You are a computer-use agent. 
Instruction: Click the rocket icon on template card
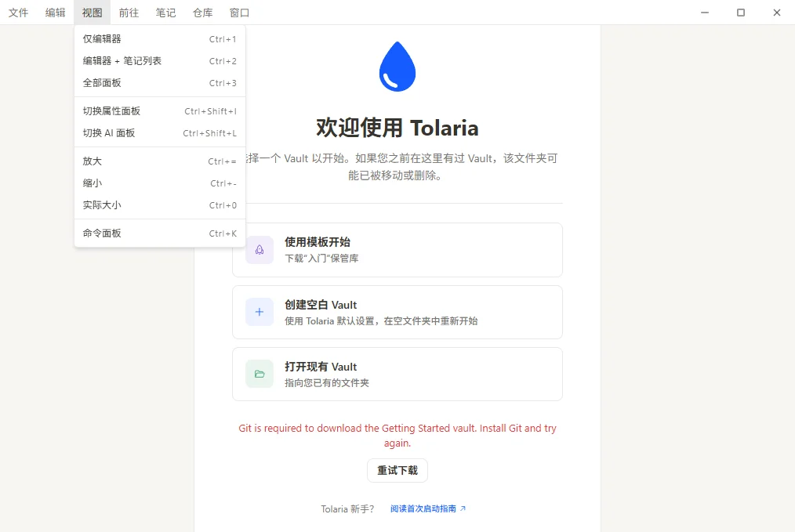coord(259,250)
